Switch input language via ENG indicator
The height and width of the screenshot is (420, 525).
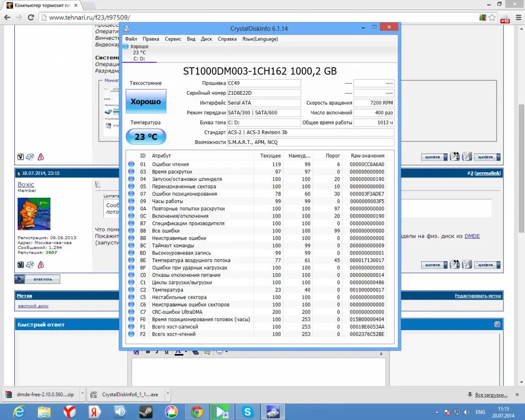click(x=480, y=412)
